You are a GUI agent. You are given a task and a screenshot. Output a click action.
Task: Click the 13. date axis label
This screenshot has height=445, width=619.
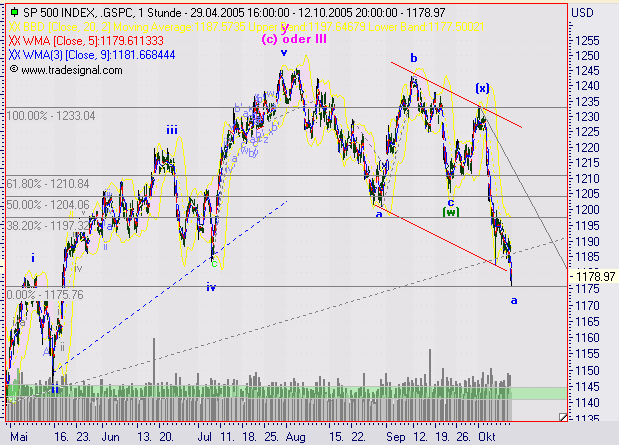pyautogui.click(x=144, y=437)
